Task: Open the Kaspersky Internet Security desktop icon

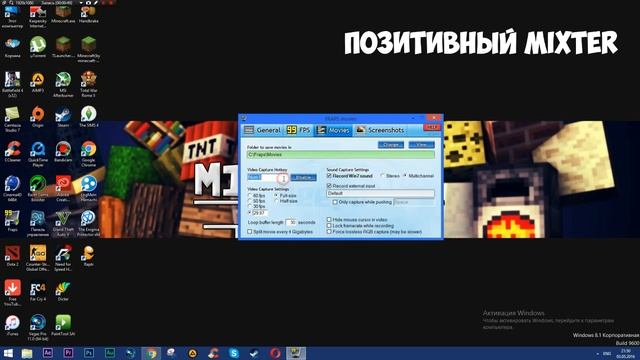Action: click(38, 17)
